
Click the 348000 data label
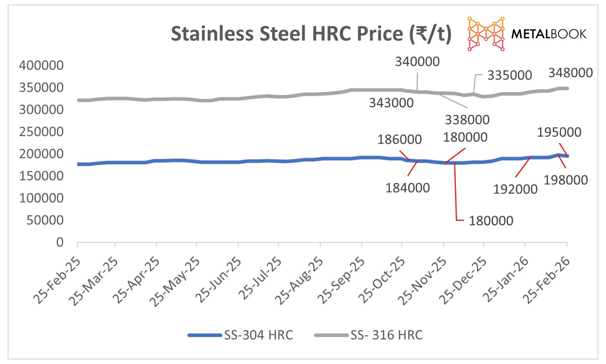point(570,73)
